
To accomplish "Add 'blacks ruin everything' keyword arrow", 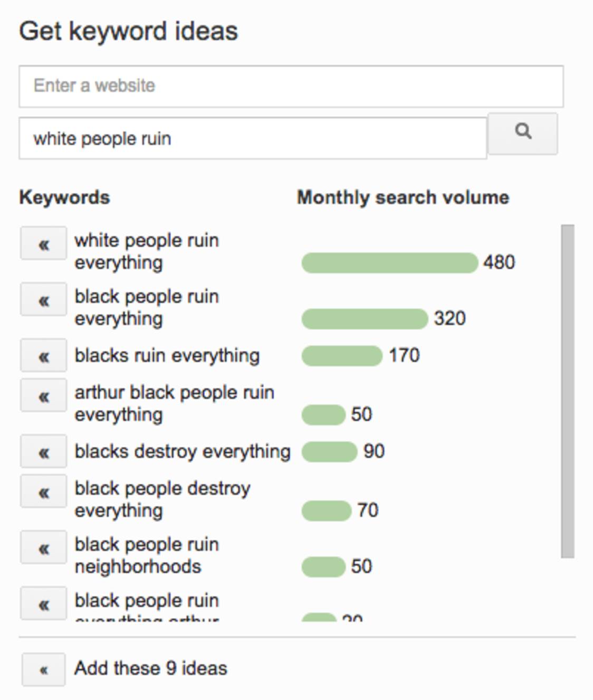I will [x=43, y=355].
